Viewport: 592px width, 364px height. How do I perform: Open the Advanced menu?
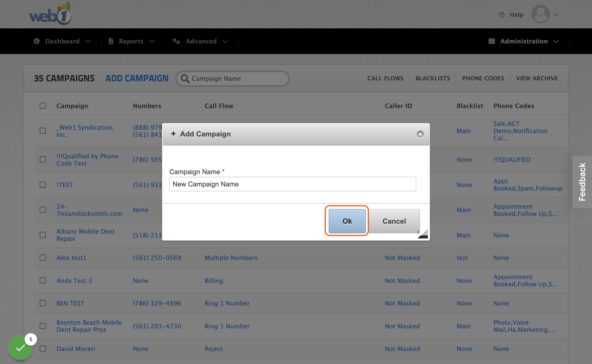tap(201, 41)
